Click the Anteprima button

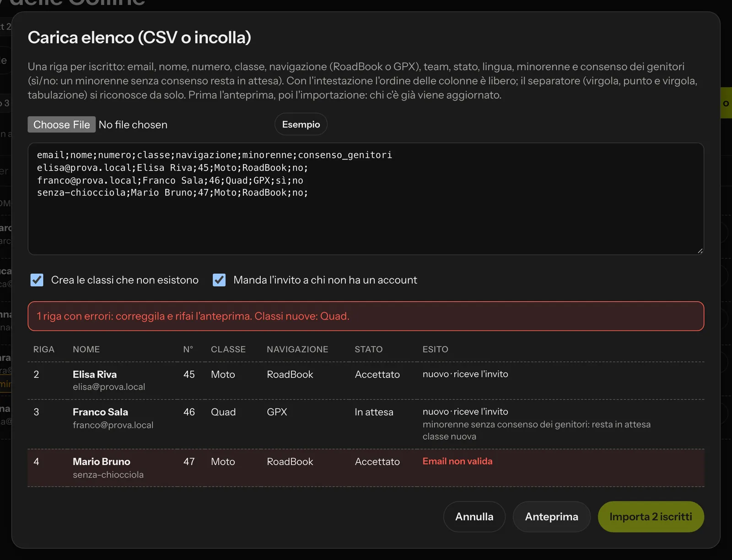(551, 517)
